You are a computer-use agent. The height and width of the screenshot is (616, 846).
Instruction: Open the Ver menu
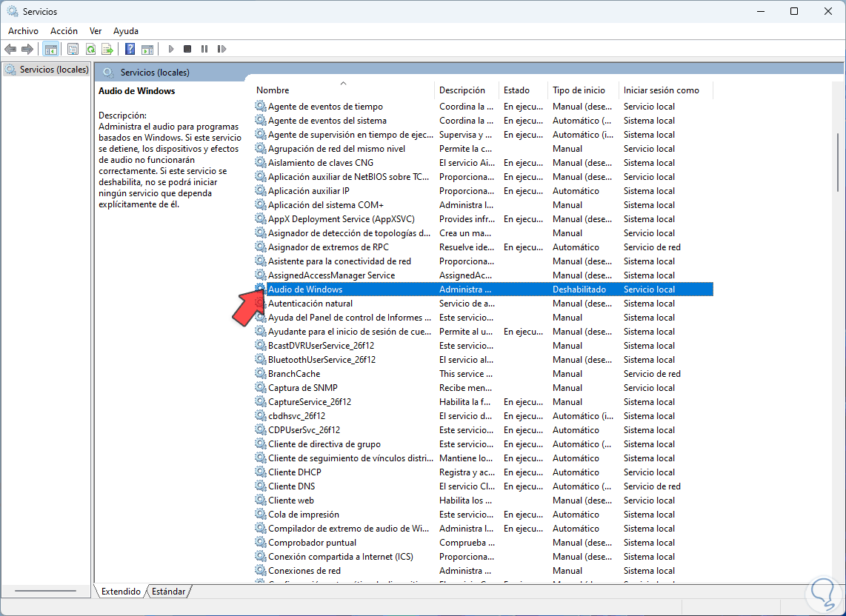(x=96, y=31)
